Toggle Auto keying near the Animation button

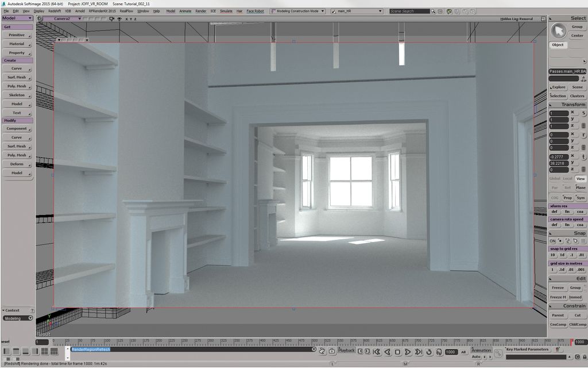pyautogui.click(x=477, y=357)
